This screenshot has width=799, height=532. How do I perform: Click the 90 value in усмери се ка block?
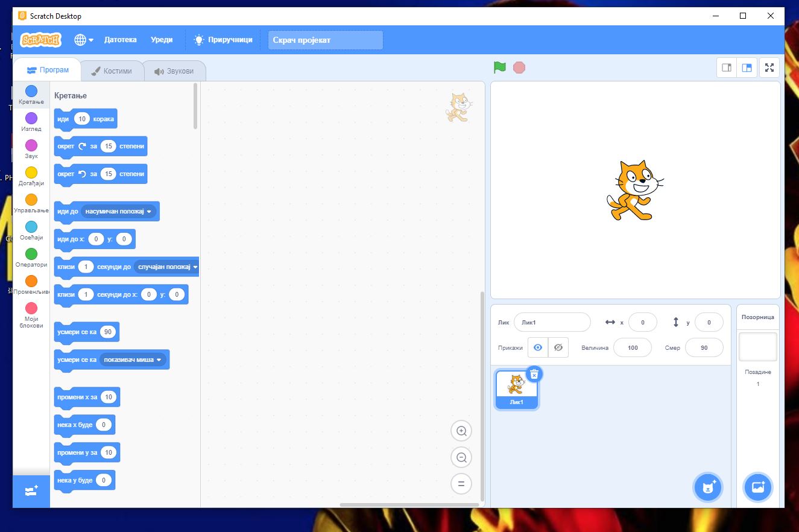click(x=108, y=332)
